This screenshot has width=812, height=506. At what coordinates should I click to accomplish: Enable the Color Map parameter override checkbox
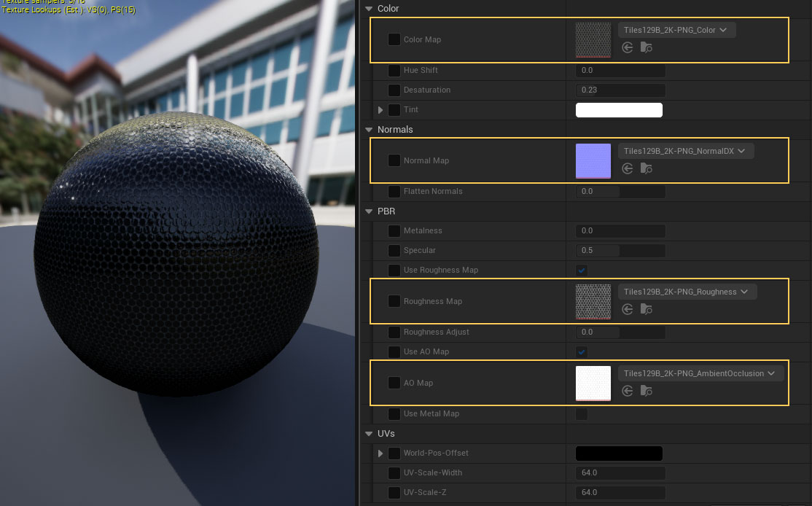[394, 39]
